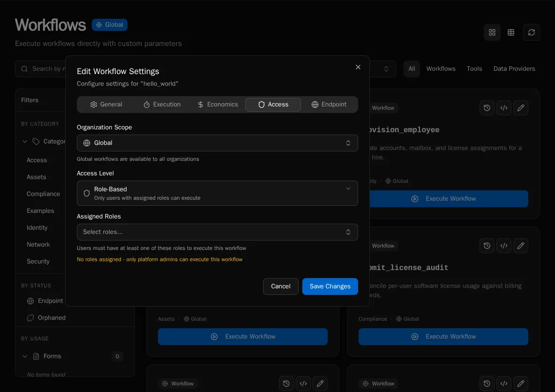
Task: Open the Organization Scope Global dropdown
Action: (217, 143)
